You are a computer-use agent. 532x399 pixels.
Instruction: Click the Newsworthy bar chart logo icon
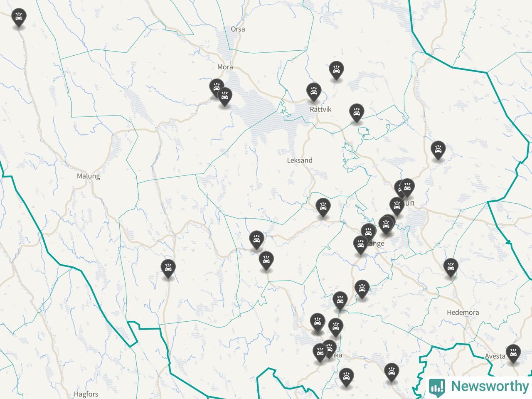[x=437, y=387]
